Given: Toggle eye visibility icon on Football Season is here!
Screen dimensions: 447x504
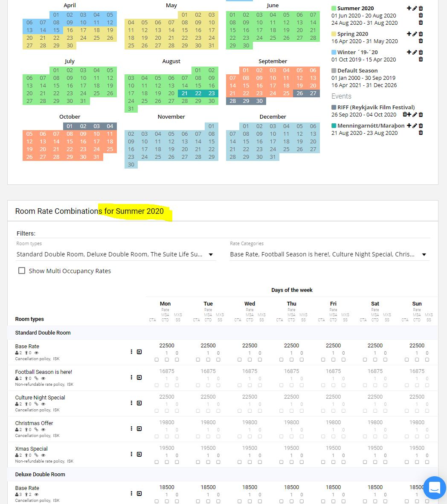Looking at the screenshot, I should tap(43, 379).
